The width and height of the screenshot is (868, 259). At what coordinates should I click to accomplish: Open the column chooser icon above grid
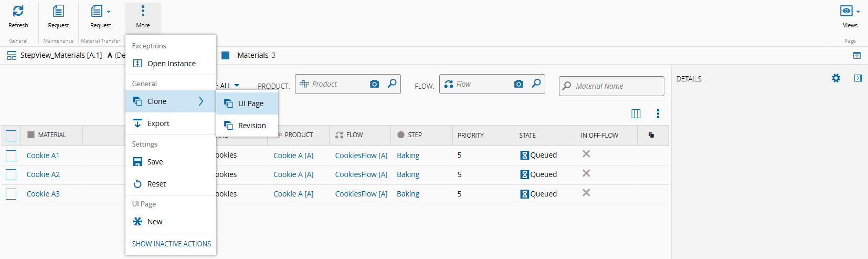pos(636,113)
